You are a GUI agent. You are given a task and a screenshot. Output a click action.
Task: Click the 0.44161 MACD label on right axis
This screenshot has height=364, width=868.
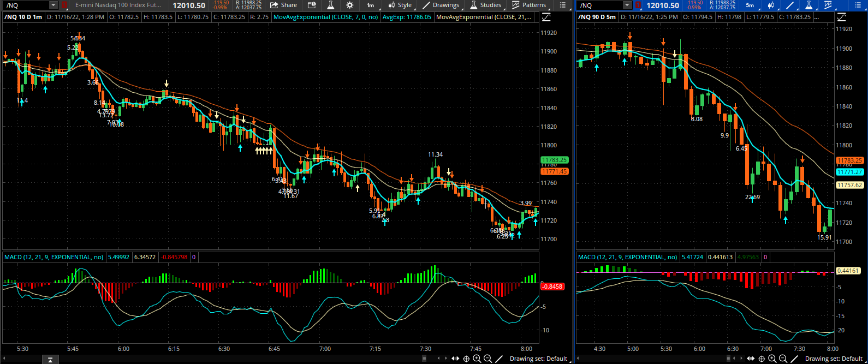848,271
